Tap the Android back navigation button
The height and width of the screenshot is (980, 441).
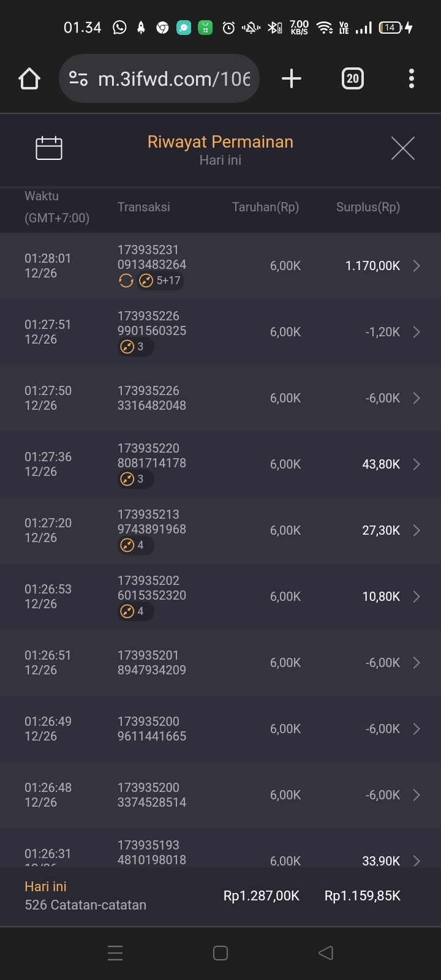pos(326,952)
